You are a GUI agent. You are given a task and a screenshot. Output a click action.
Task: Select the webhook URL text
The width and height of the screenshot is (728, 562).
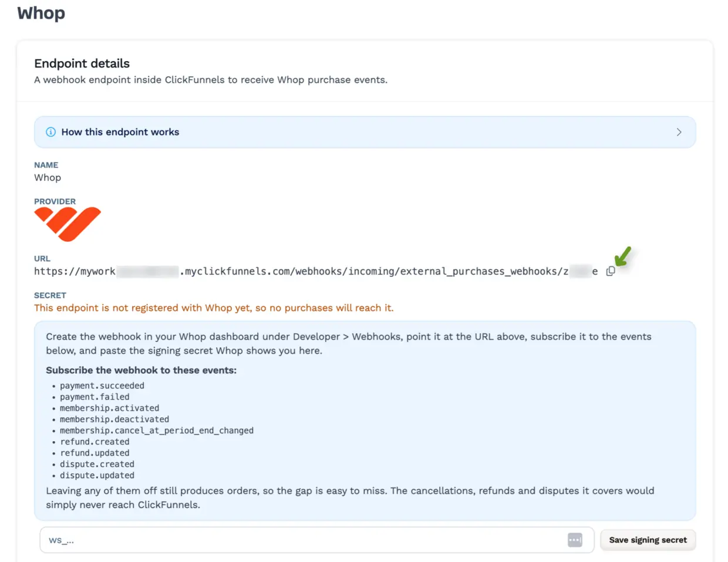click(316, 271)
